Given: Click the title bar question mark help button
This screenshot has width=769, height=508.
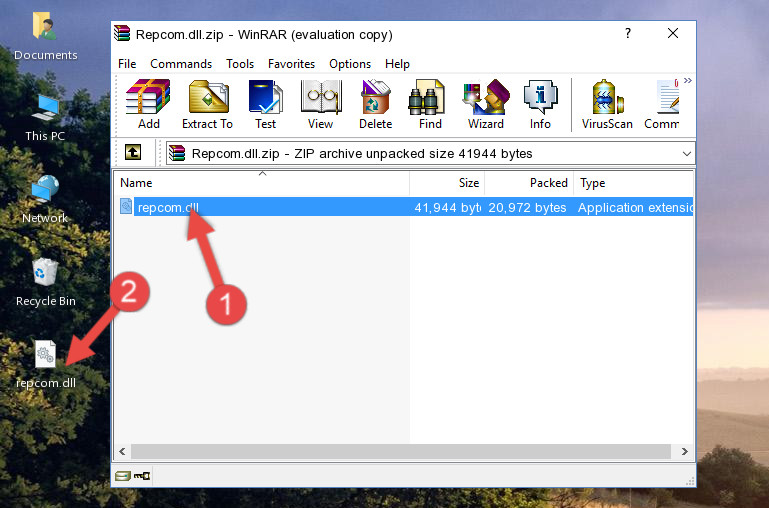Looking at the screenshot, I should pos(628,33).
